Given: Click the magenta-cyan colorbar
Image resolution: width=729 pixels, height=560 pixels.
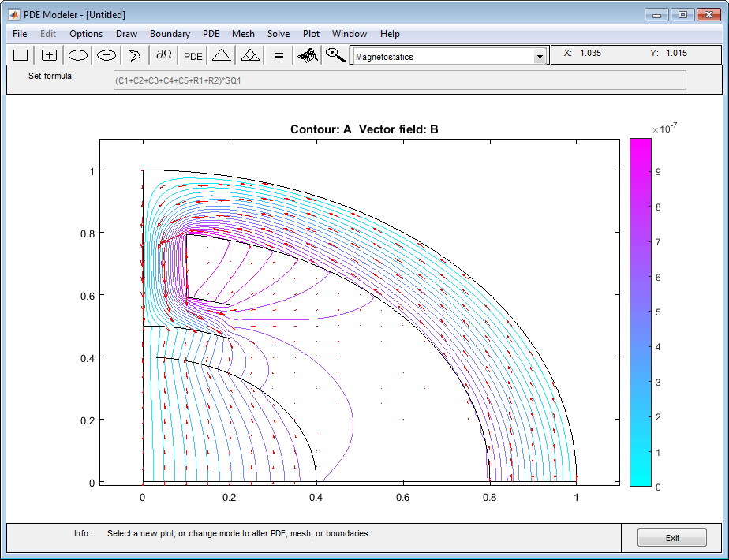Looking at the screenshot, I should coord(640,312).
